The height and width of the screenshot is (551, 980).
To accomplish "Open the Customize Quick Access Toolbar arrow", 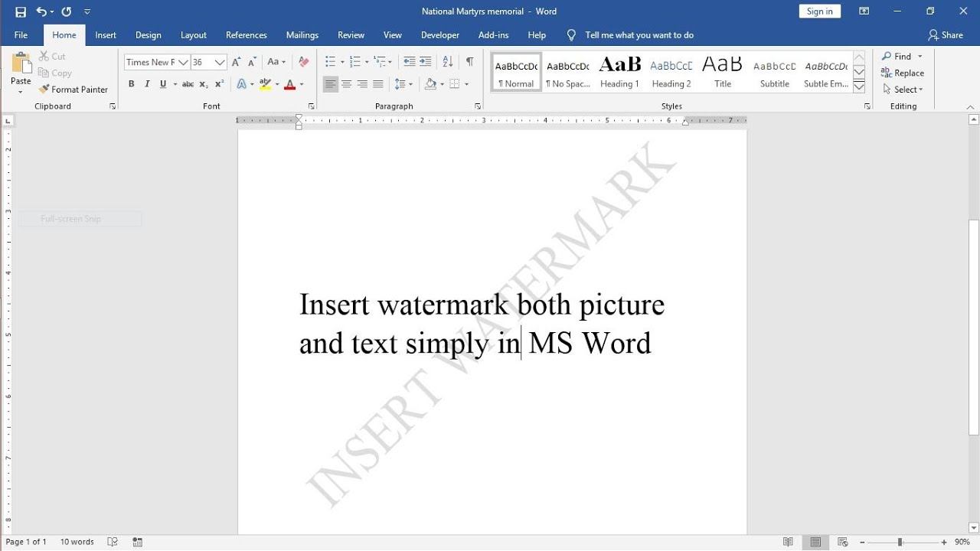I will click(x=87, y=12).
